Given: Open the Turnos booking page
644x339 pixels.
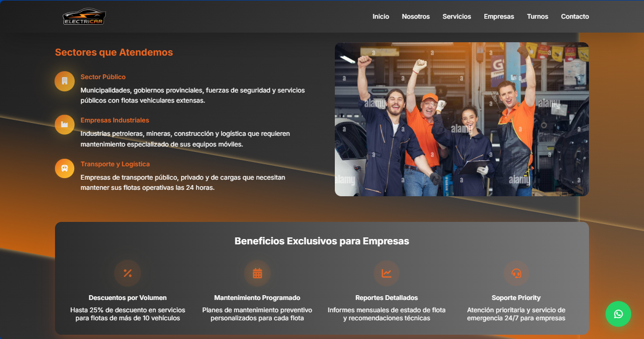Looking at the screenshot, I should click(537, 17).
